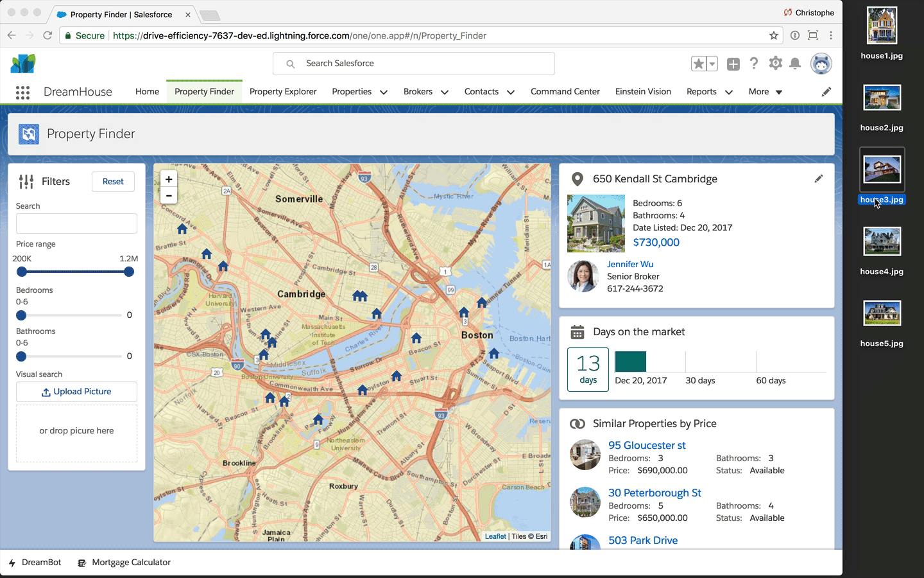Bookmark page with the star icon
This screenshot has width=924, height=578.
click(x=774, y=35)
